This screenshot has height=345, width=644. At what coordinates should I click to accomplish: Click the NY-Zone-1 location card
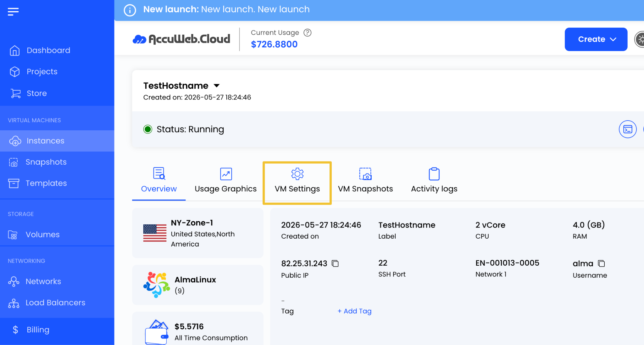click(x=197, y=233)
